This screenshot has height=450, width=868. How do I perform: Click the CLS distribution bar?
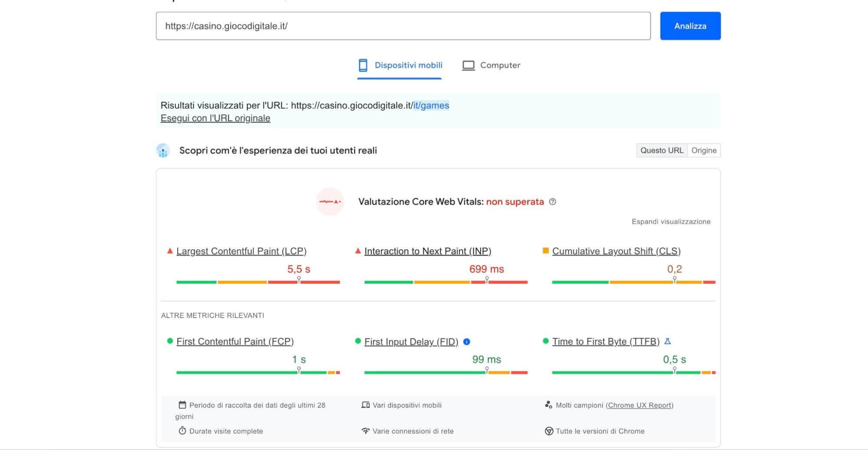point(634,282)
